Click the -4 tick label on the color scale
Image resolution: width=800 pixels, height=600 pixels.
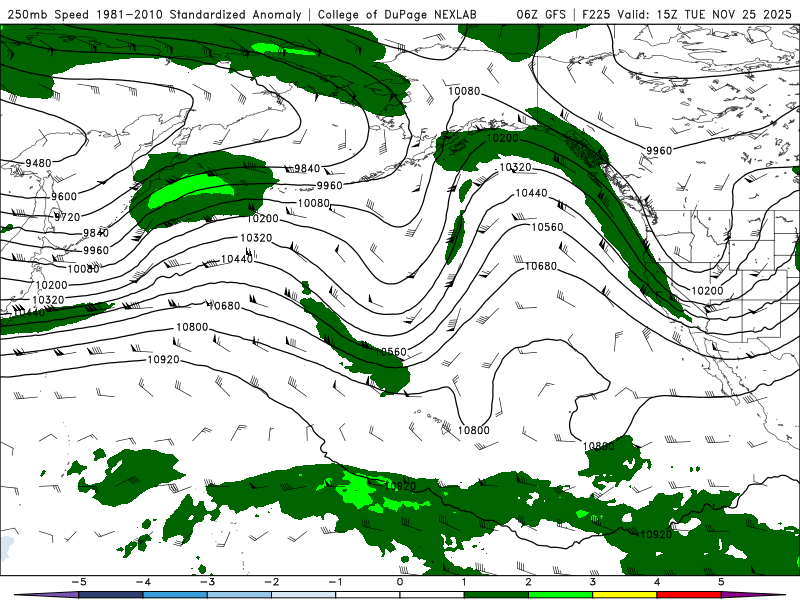click(x=143, y=582)
